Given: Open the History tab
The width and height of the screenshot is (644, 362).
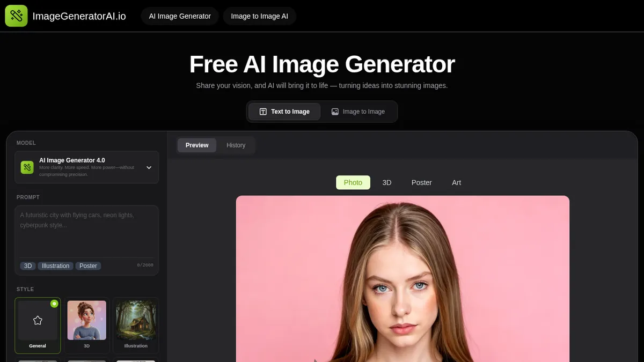Looking at the screenshot, I should pos(236,145).
